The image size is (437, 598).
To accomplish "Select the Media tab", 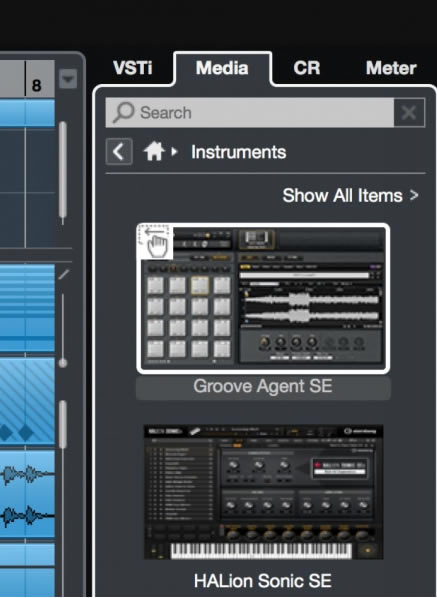I will pyautogui.click(x=222, y=68).
